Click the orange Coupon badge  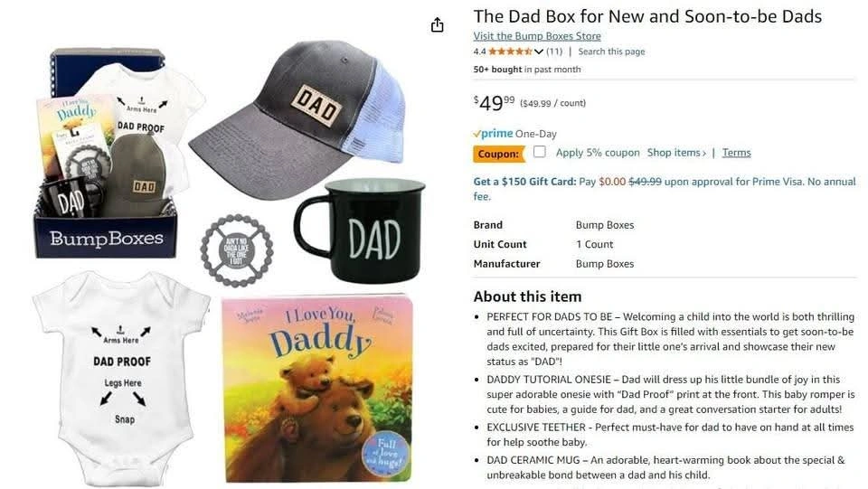point(499,154)
